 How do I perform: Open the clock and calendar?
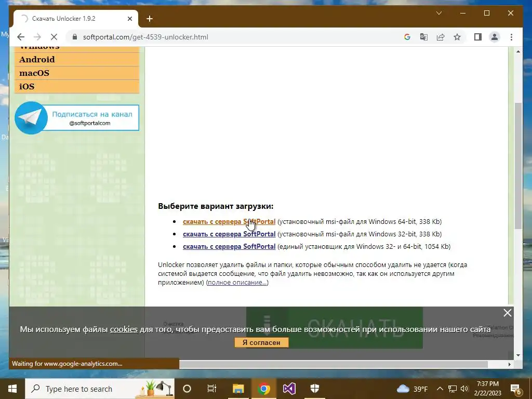click(487, 389)
